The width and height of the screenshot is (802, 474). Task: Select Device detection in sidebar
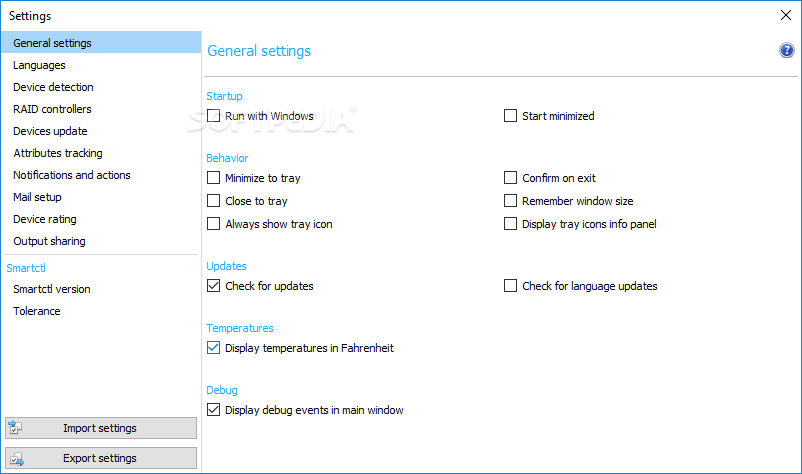click(x=54, y=87)
